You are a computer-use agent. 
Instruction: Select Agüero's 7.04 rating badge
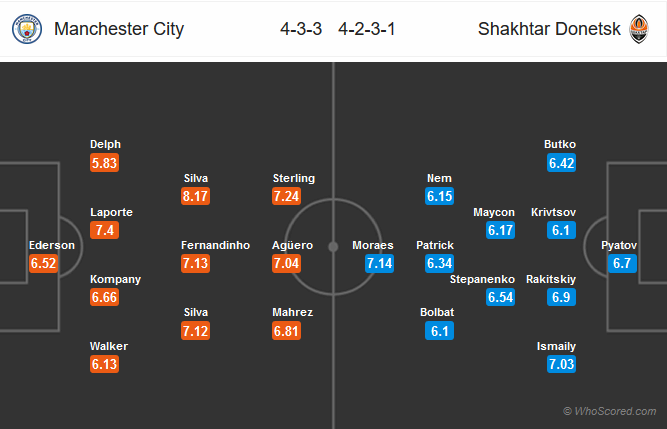286,263
